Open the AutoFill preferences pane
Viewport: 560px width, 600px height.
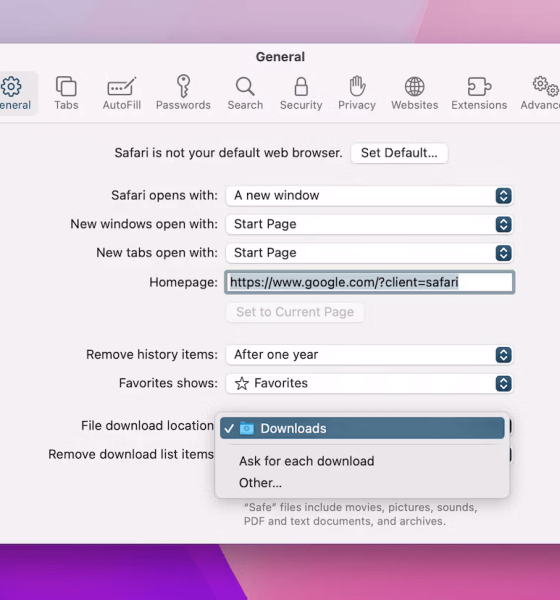(x=122, y=93)
